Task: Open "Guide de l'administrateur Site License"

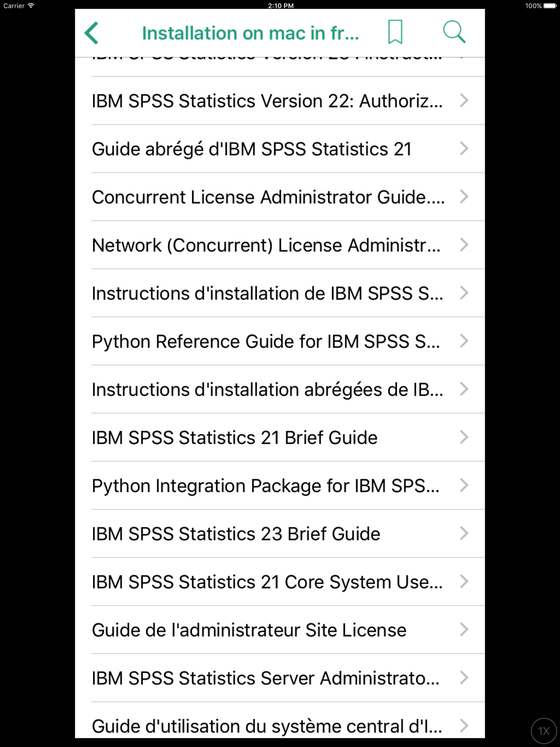Action: click(x=280, y=631)
